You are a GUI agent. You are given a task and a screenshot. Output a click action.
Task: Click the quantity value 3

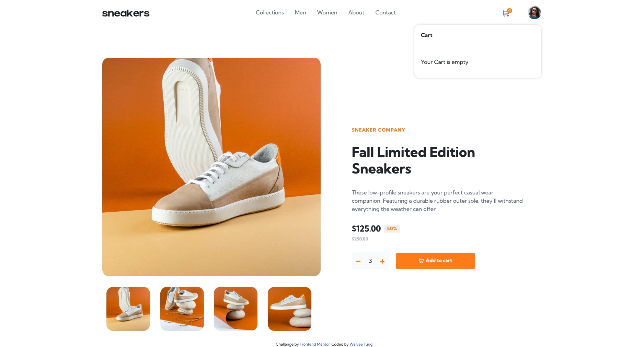point(370,261)
